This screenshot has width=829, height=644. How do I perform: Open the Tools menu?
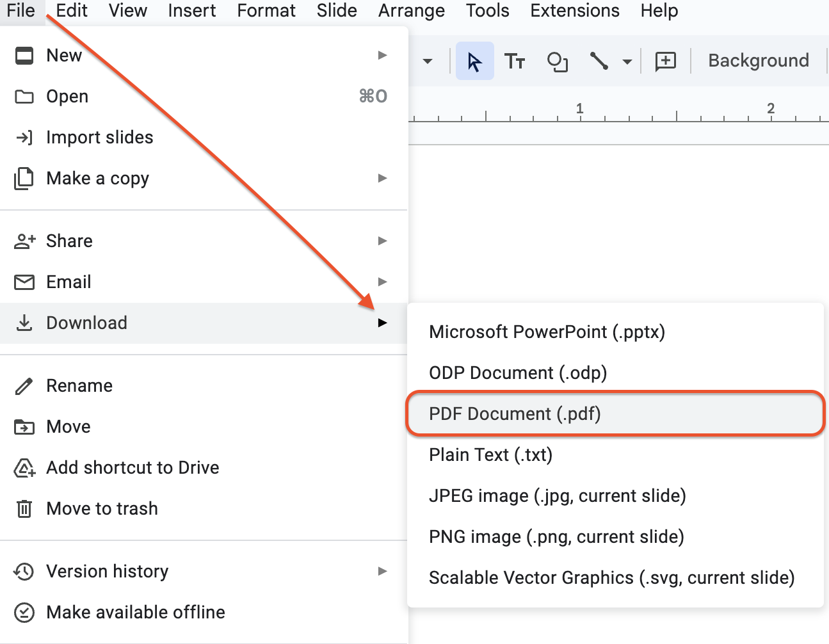(x=488, y=10)
